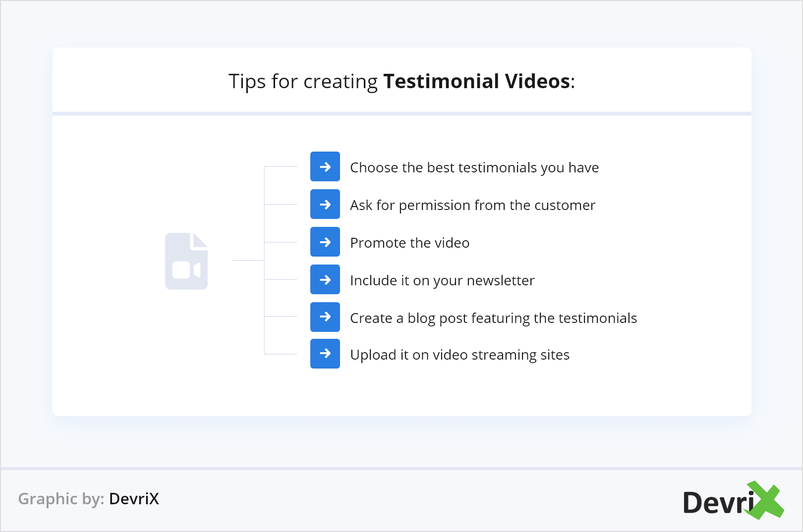Image resolution: width=803 pixels, height=532 pixels.
Task: Click the arrow icon next to 'Ask for permission'
Action: click(325, 204)
